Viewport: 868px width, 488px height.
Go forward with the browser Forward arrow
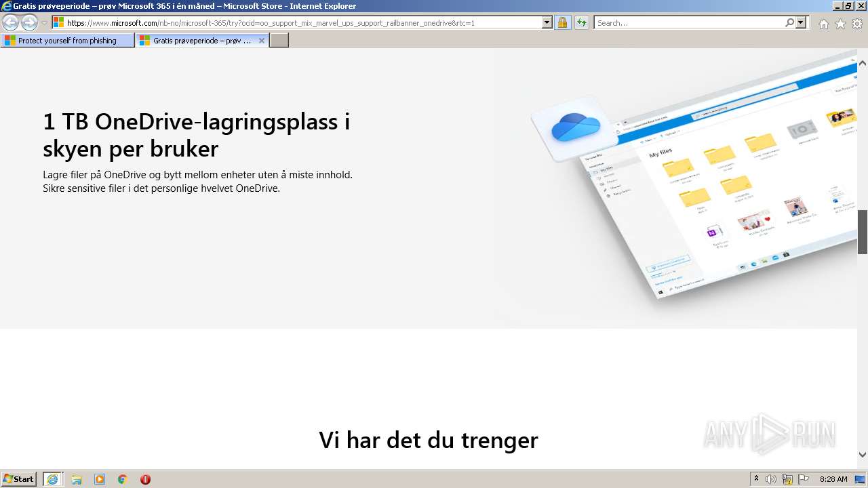(x=29, y=23)
